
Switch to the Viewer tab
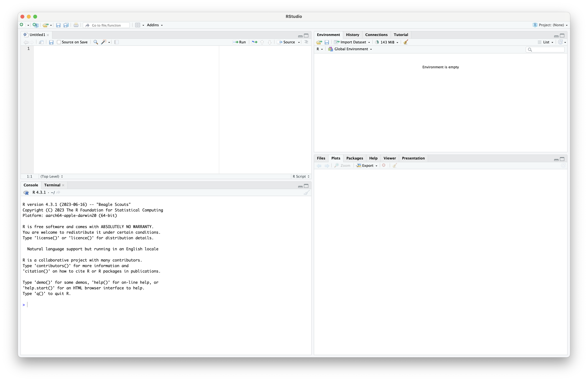[390, 158]
